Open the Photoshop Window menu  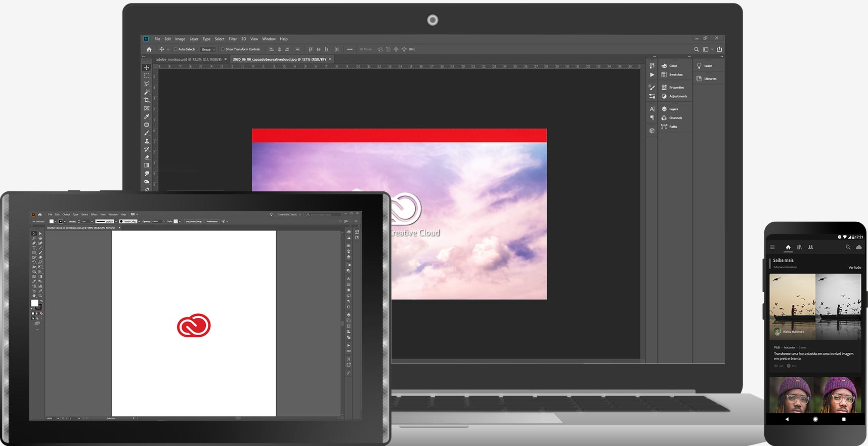[x=269, y=39]
